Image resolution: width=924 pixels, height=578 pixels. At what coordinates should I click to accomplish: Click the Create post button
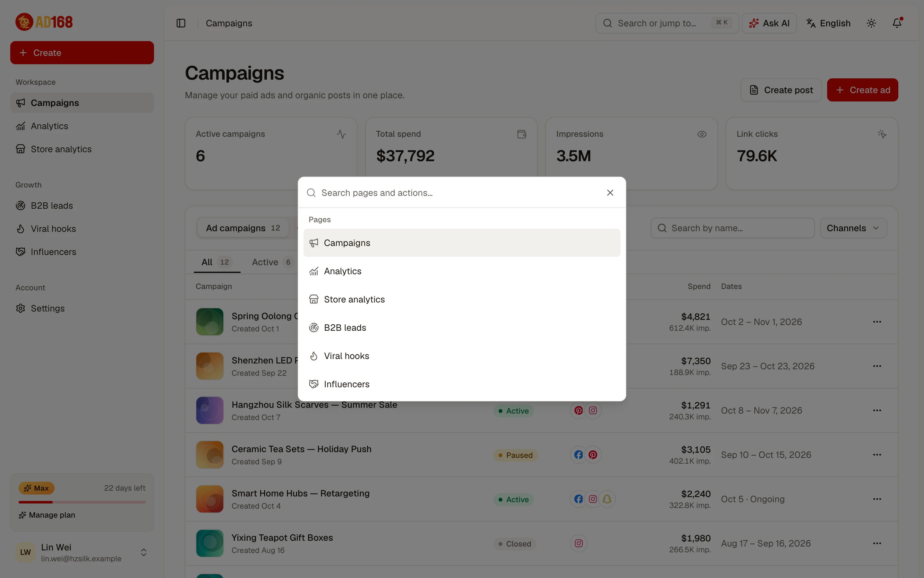pyautogui.click(x=781, y=90)
